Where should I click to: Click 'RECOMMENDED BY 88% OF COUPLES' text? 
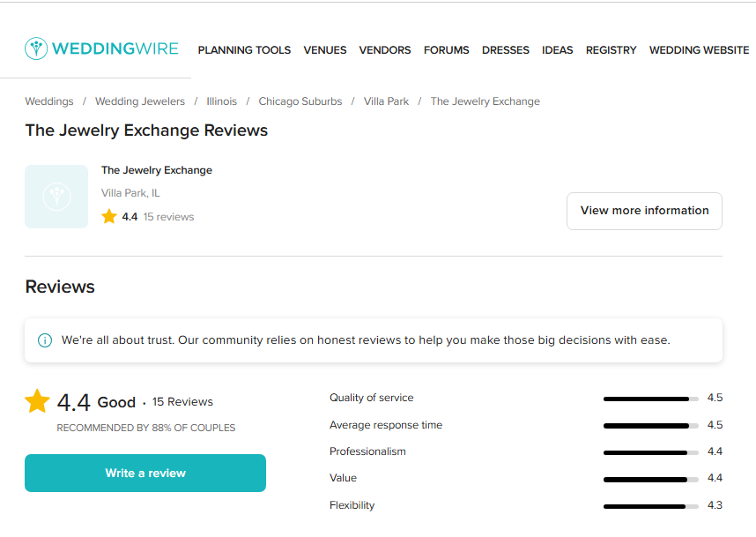pyautogui.click(x=146, y=428)
